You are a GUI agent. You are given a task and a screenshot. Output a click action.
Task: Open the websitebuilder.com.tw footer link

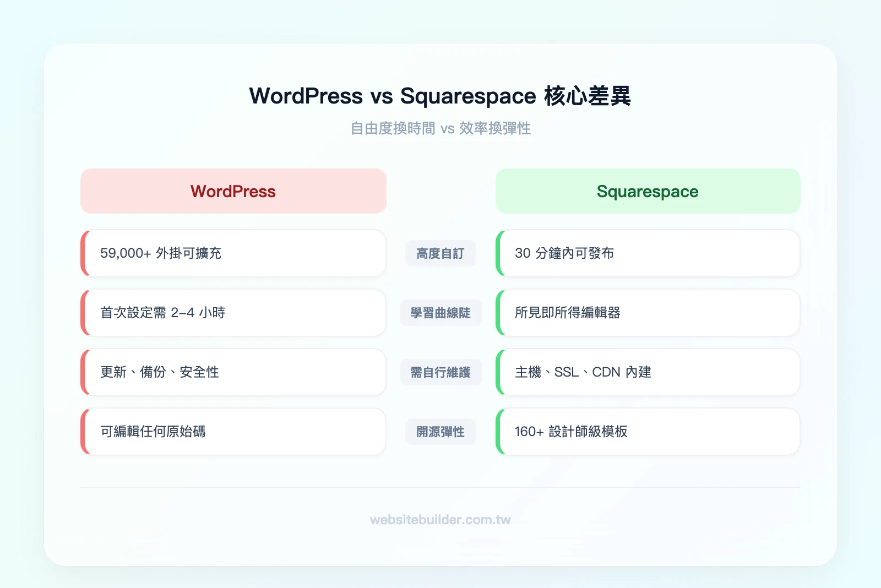[440, 520]
